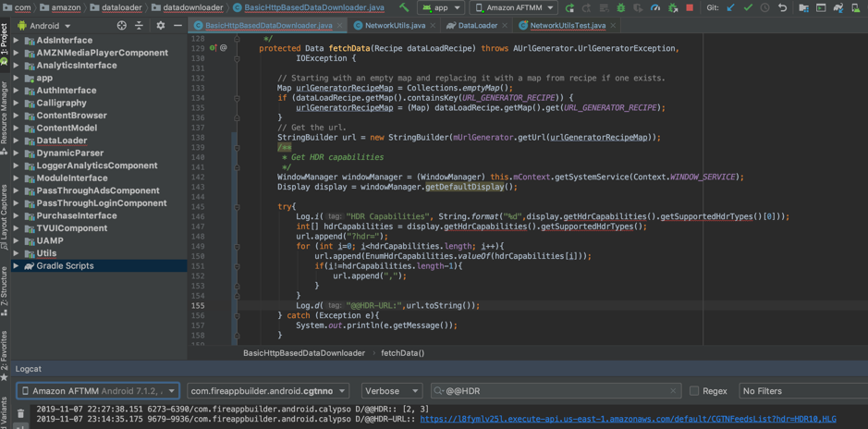Open the Android profiler gauge icon
Image resolution: width=868 pixels, height=429 pixels.
pos(655,7)
